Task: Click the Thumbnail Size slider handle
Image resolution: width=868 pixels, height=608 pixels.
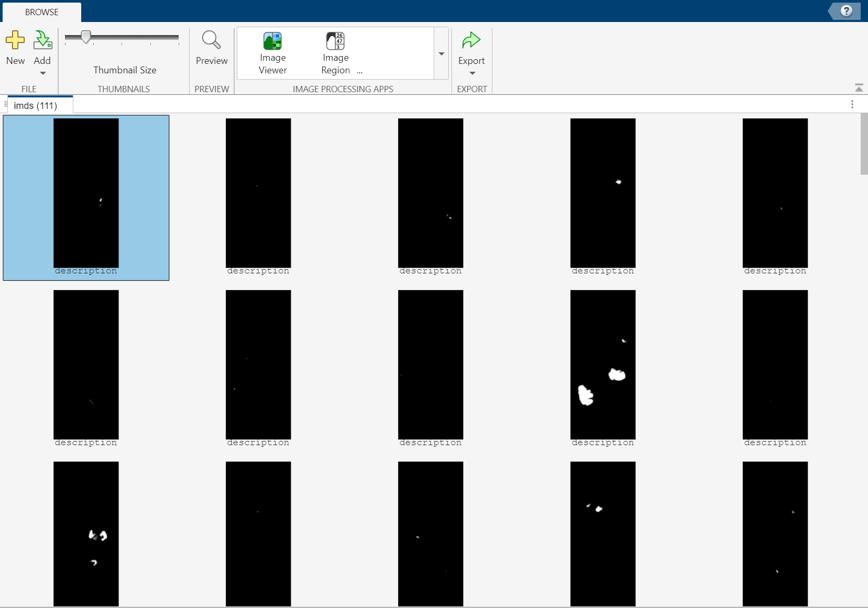Action: pos(86,37)
